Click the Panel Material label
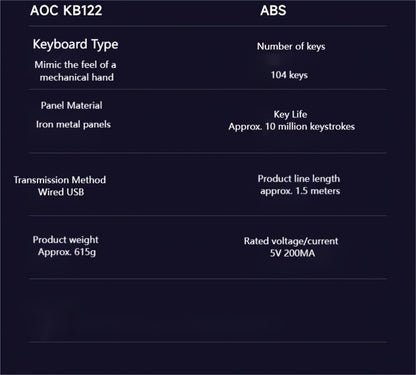The image size is (416, 375). (71, 105)
